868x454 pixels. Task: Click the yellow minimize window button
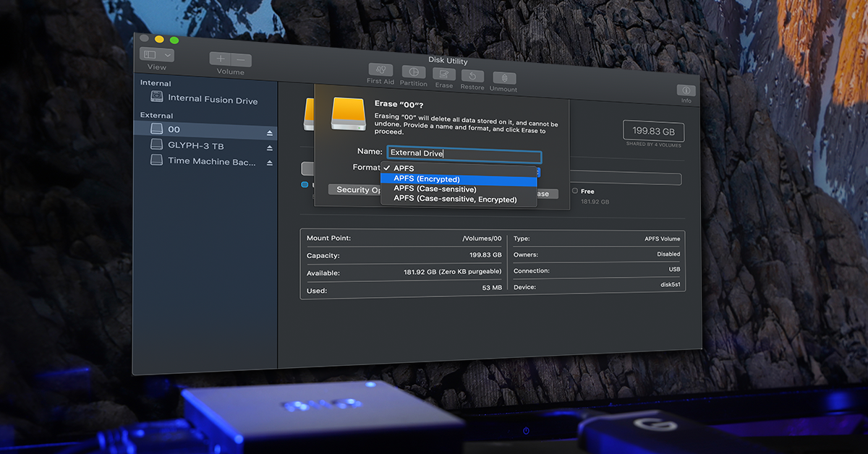159,39
